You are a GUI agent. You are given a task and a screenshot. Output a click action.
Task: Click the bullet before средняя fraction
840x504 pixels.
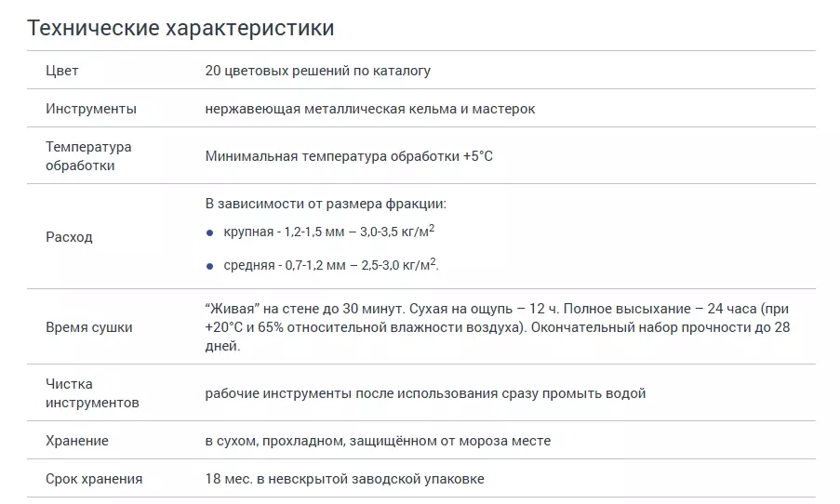tap(210, 266)
